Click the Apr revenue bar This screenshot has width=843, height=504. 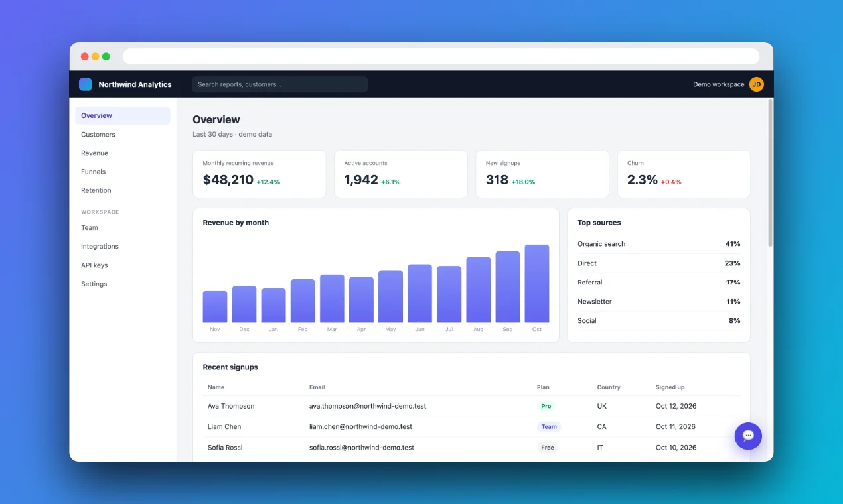(x=361, y=300)
